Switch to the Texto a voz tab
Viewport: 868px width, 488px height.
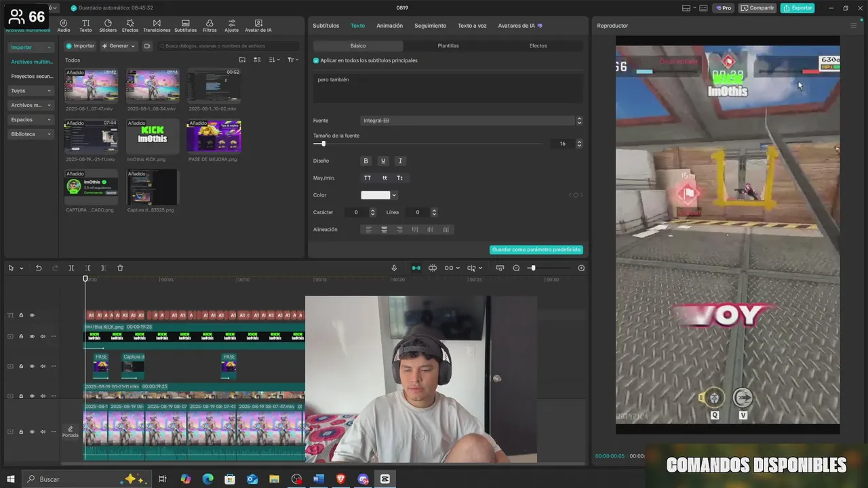472,26
